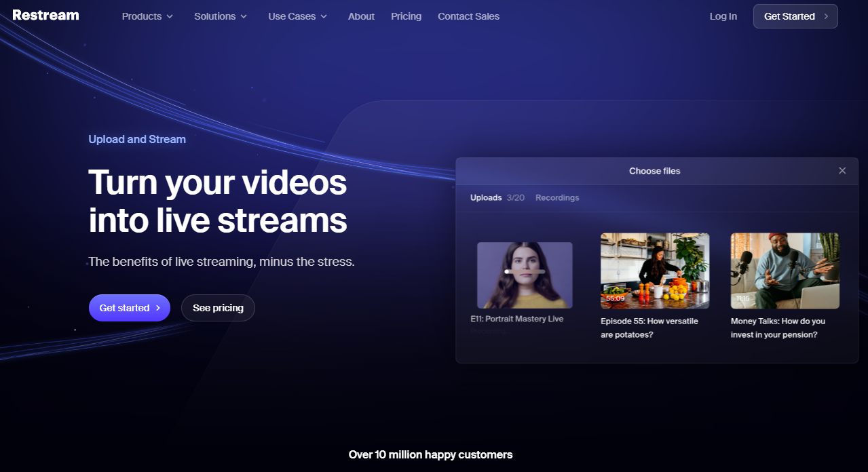The height and width of the screenshot is (472, 868).
Task: Select the Episode 55 potatoes video thumbnail
Action: tap(655, 271)
